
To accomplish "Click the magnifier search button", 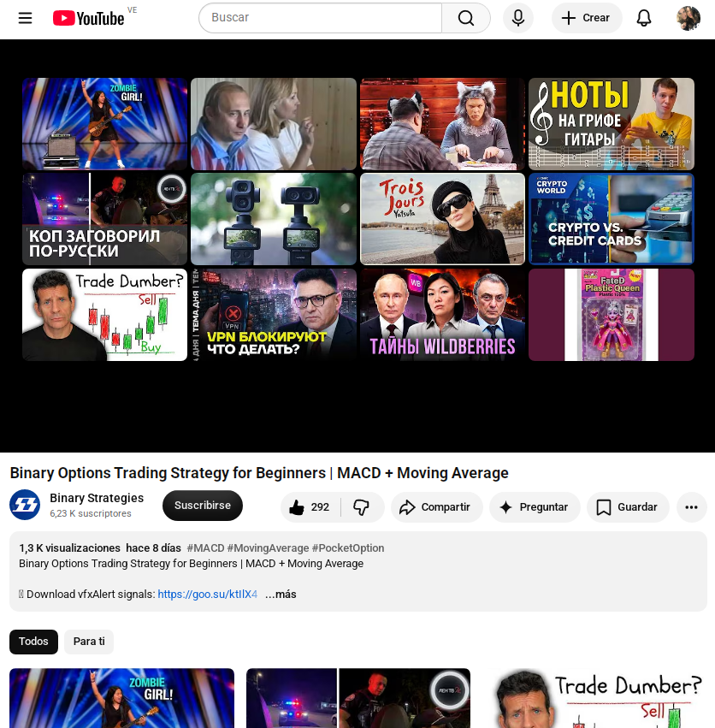I will tap(465, 18).
